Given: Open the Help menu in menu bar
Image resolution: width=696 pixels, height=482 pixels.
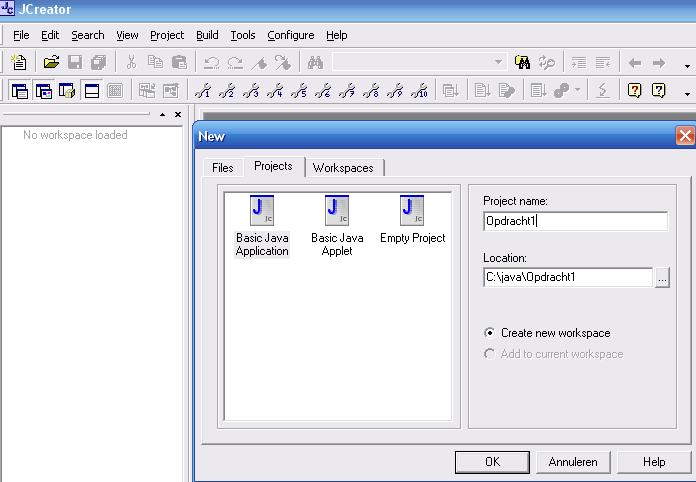Looking at the screenshot, I should click(x=336, y=35).
